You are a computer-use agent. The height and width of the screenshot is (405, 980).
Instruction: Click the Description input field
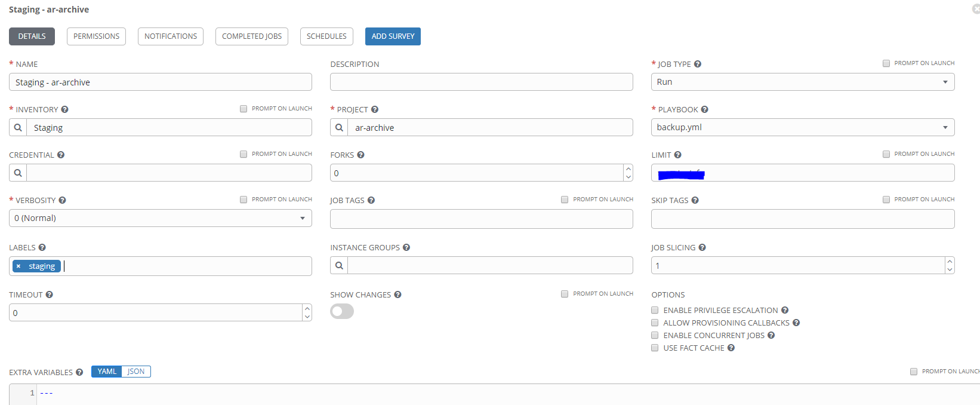[482, 82]
